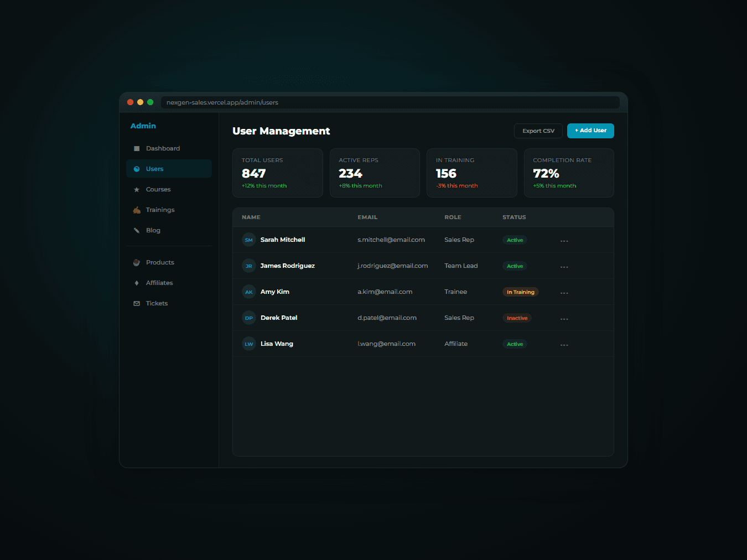Select the Trainings icon in sidebar
747x560 pixels.
tap(136, 210)
